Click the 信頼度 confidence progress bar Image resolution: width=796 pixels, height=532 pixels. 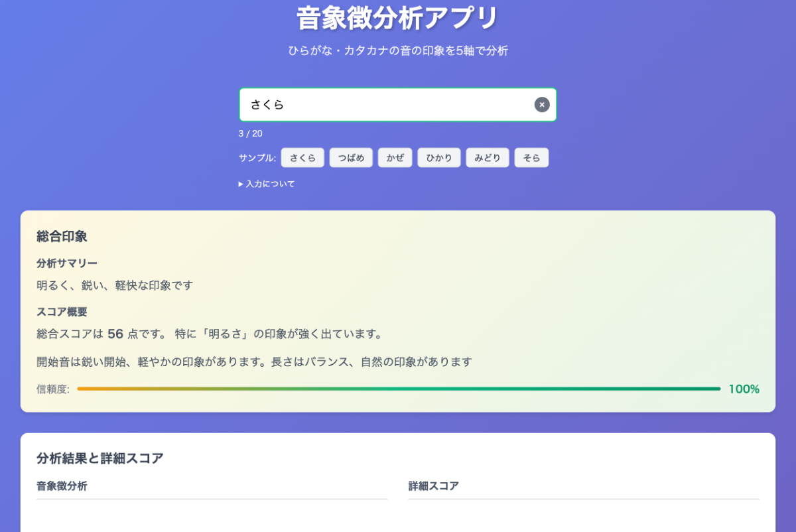(398, 389)
